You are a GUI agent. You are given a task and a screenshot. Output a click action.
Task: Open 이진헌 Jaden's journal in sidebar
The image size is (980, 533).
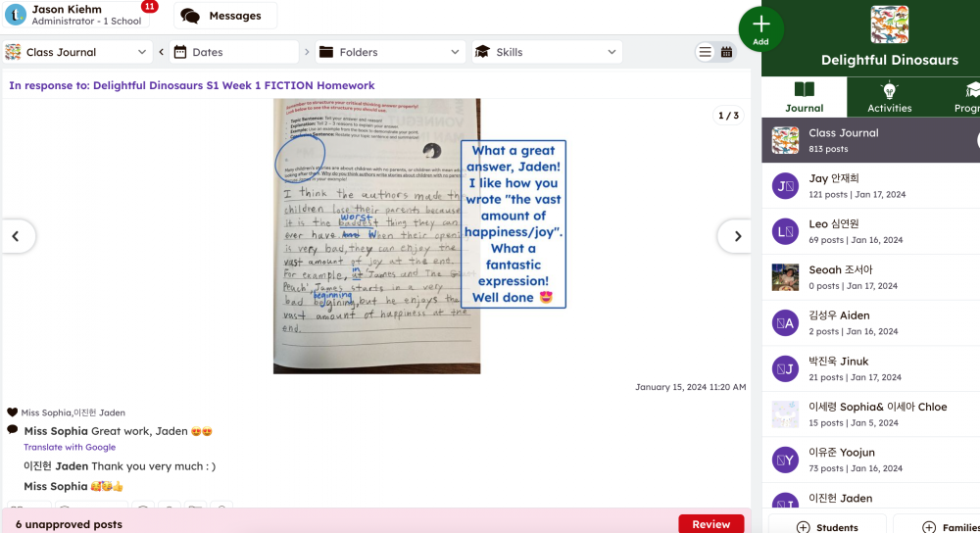click(870, 498)
